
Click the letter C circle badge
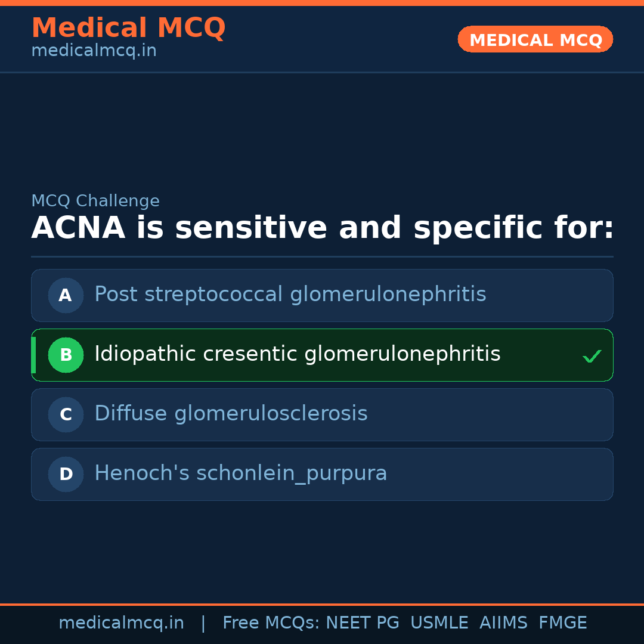(x=66, y=414)
